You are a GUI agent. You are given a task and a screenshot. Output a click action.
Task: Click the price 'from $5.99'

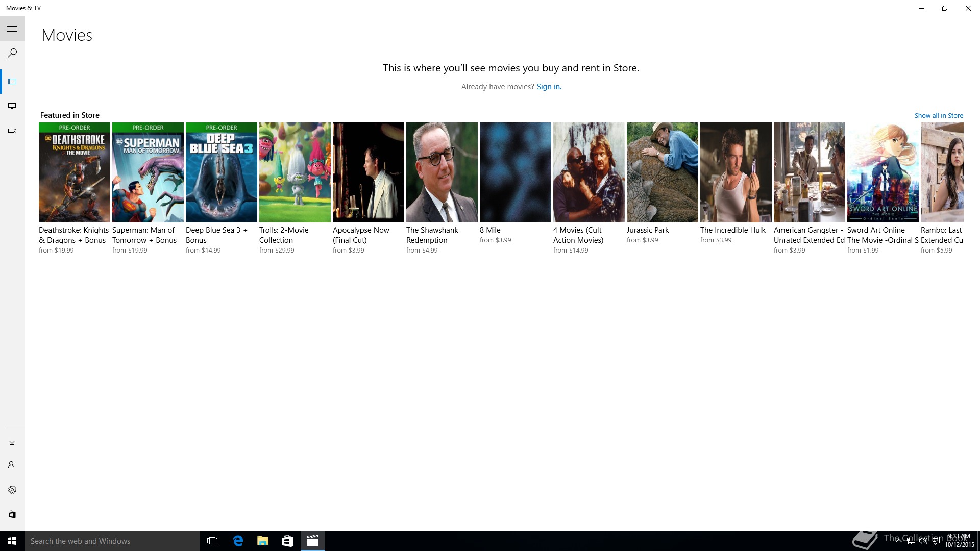[x=937, y=251]
